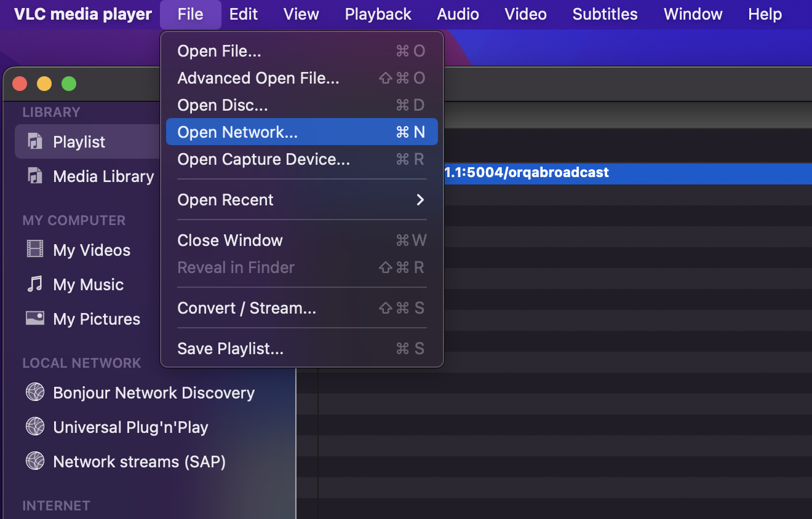Expand the Open Recent submenu arrow
Screen dimensions: 812x519
pyautogui.click(x=420, y=200)
